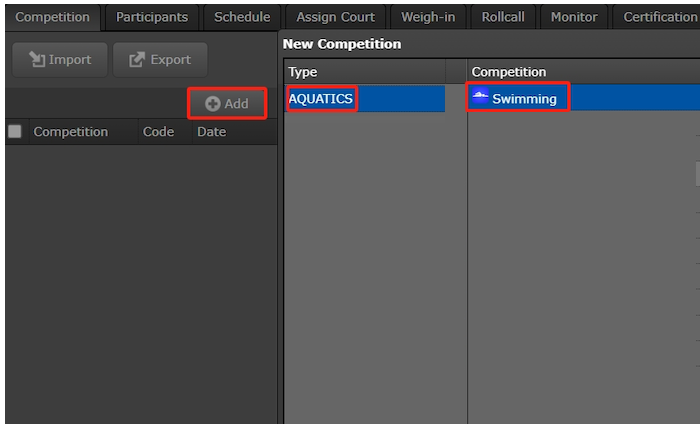The width and height of the screenshot is (700, 424).
Task: Go to the Schedule tab
Action: (x=242, y=17)
